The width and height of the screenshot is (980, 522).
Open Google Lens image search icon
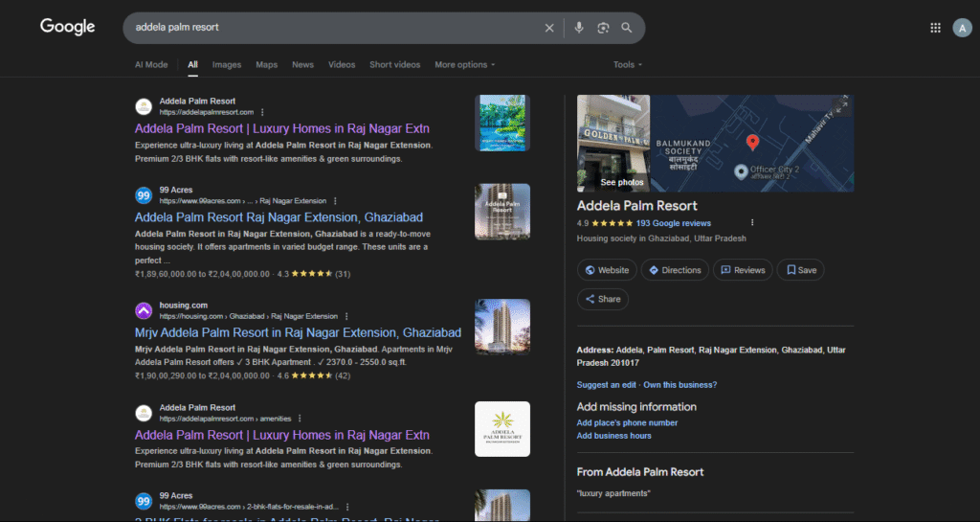coord(603,28)
